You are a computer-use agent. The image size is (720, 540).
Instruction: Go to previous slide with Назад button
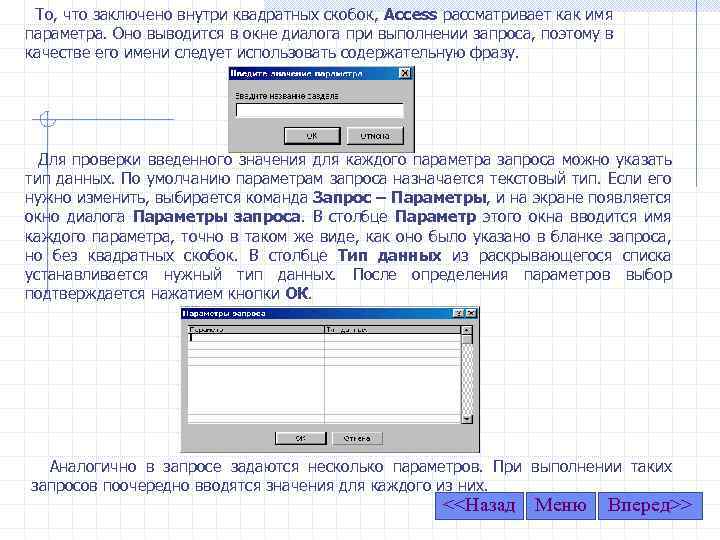coord(479,506)
